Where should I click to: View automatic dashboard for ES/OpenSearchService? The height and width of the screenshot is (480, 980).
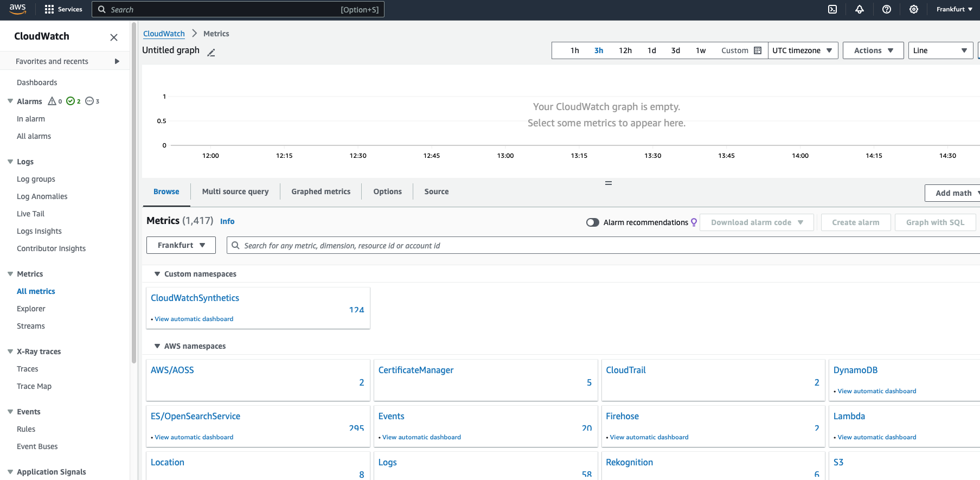click(x=194, y=437)
